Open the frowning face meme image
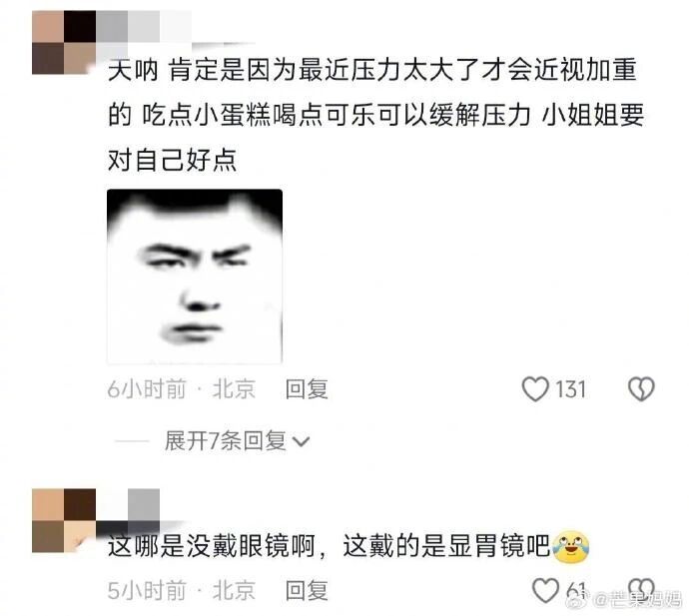689x616 pixels. [195, 277]
